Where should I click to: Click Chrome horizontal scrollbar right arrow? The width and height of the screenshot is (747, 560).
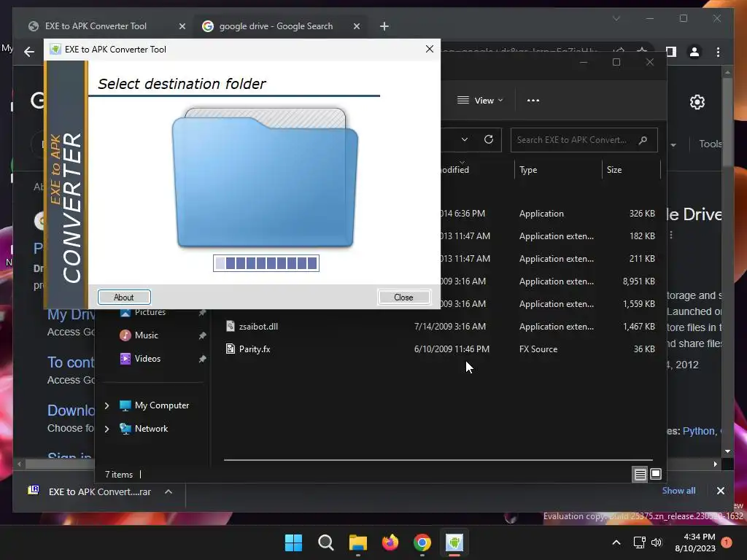point(715,464)
